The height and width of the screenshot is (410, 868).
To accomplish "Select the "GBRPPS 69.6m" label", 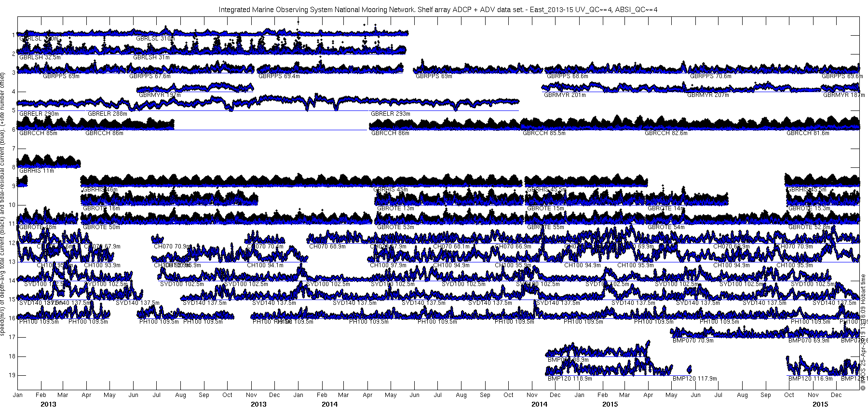I will [x=842, y=76].
